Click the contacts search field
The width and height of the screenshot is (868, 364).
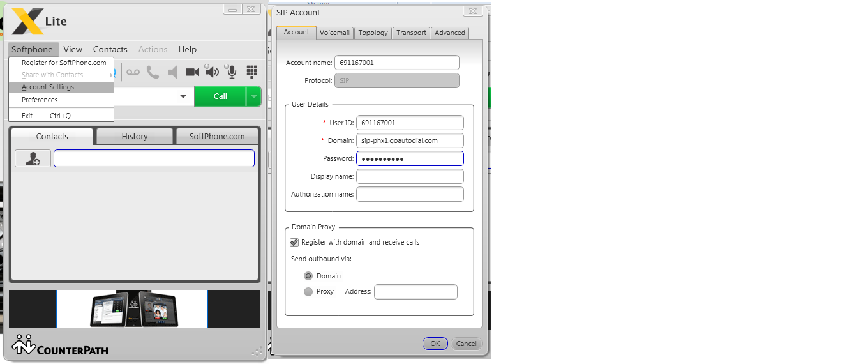click(154, 158)
